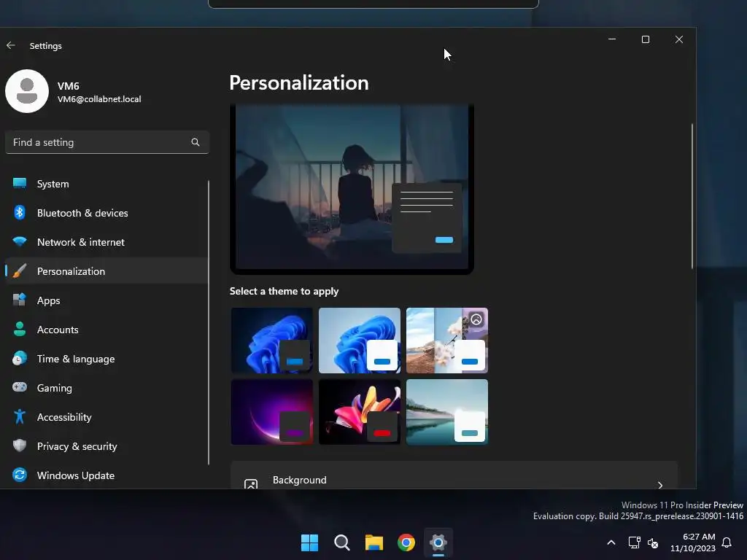Click the Network wifi icon in sidebar

[x=20, y=241]
